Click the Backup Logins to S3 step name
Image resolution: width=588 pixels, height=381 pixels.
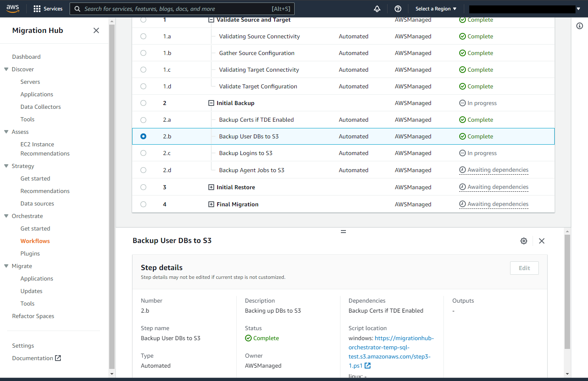click(x=246, y=153)
